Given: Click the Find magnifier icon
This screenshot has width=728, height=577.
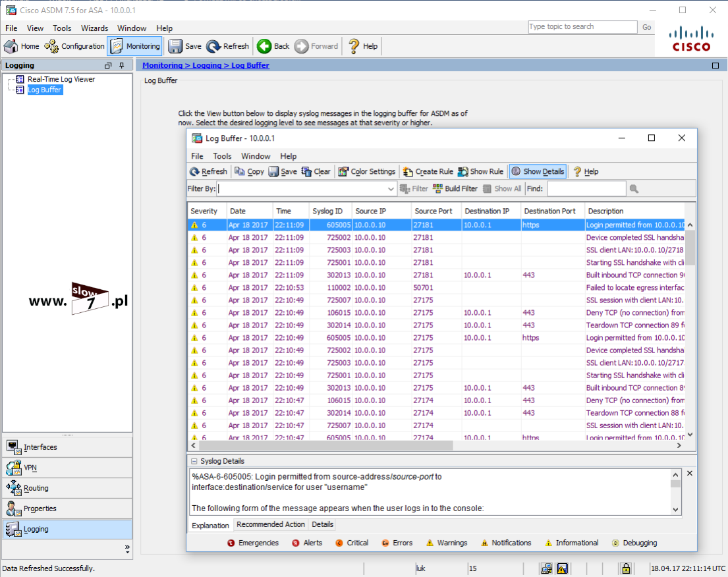Looking at the screenshot, I should [634, 188].
